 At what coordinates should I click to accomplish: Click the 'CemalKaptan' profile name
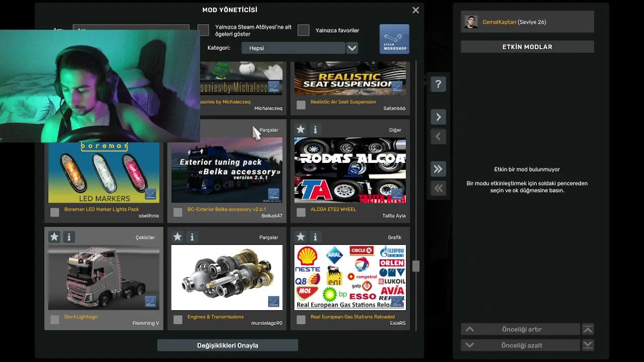pyautogui.click(x=499, y=22)
